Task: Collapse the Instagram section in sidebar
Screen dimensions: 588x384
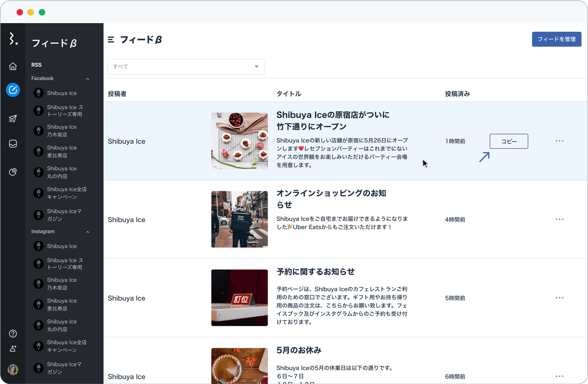Action: (87, 232)
